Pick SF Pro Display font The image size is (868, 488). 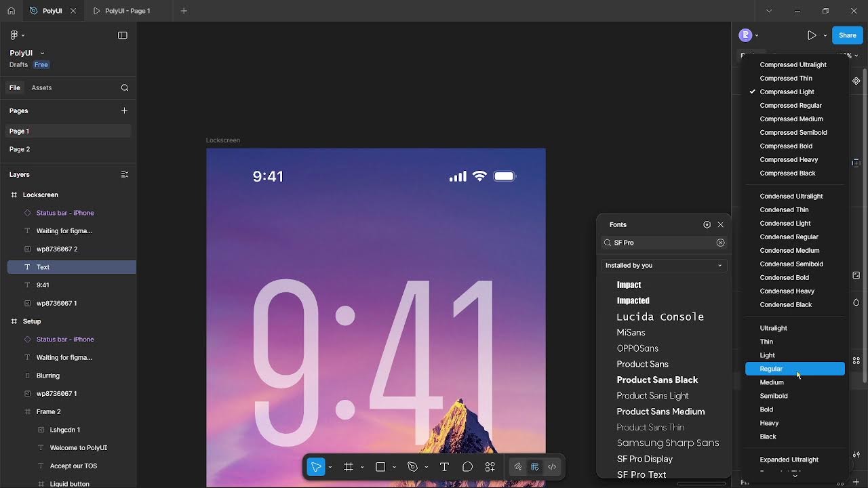click(645, 459)
